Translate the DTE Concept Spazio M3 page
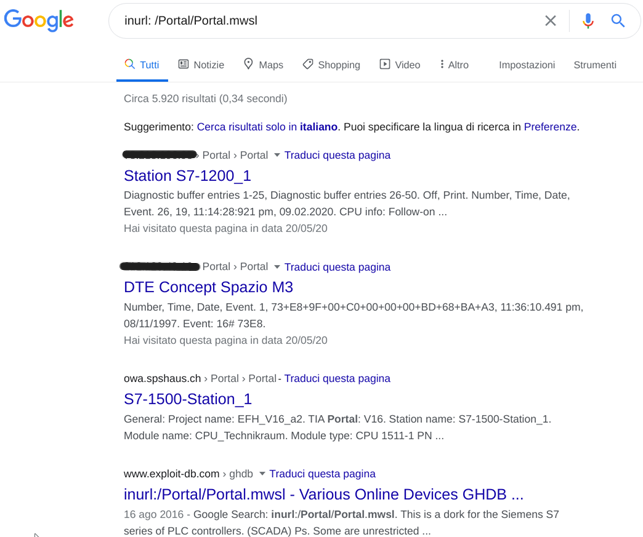 pyautogui.click(x=337, y=267)
